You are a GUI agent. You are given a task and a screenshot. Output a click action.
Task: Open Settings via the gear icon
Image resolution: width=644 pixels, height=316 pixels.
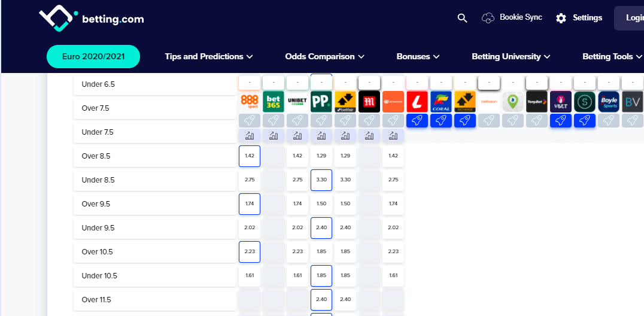[x=561, y=18]
